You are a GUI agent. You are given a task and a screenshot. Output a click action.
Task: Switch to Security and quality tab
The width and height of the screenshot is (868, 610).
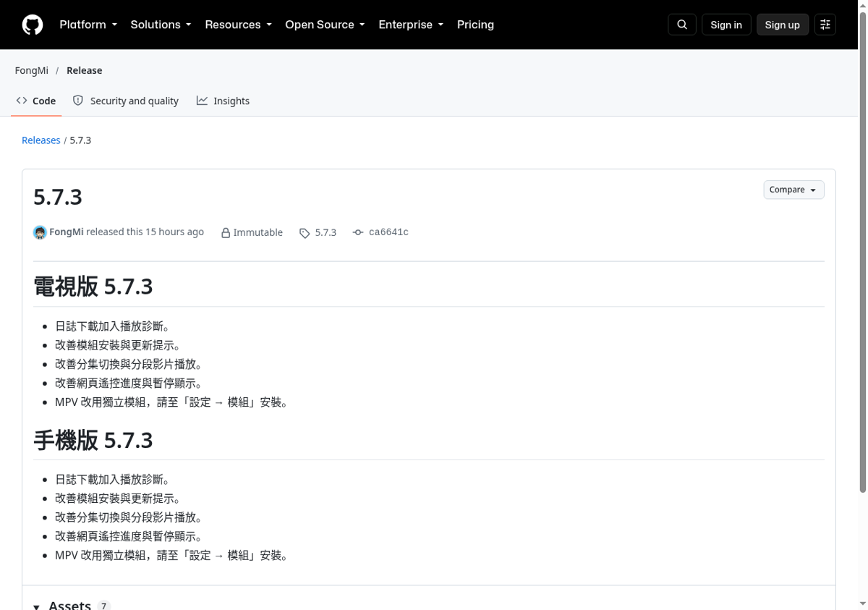(x=126, y=101)
